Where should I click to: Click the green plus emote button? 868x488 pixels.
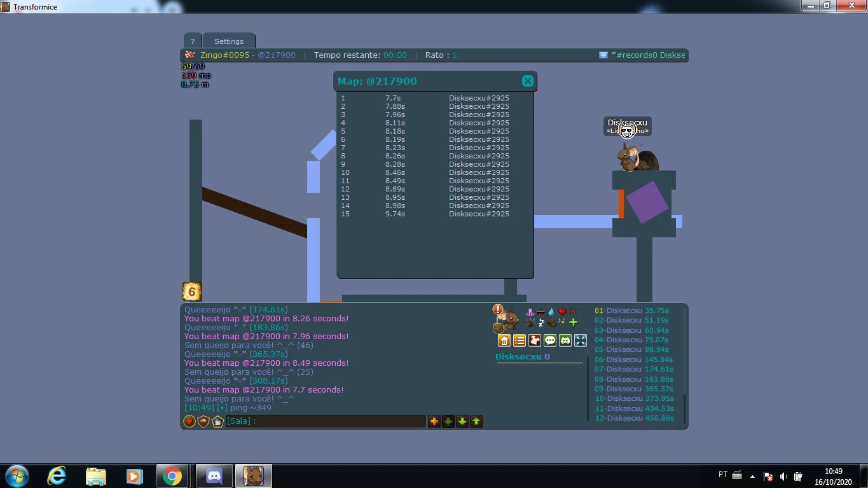coord(573,323)
